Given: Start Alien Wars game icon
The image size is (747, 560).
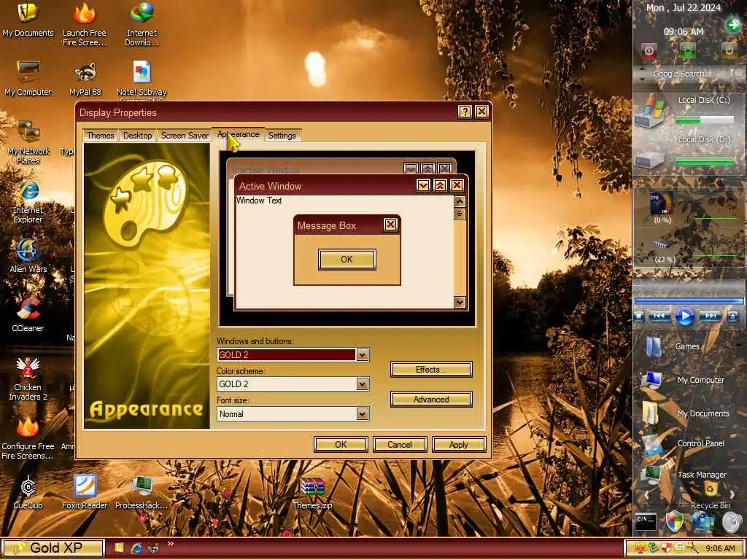Looking at the screenshot, I should pos(28,255).
